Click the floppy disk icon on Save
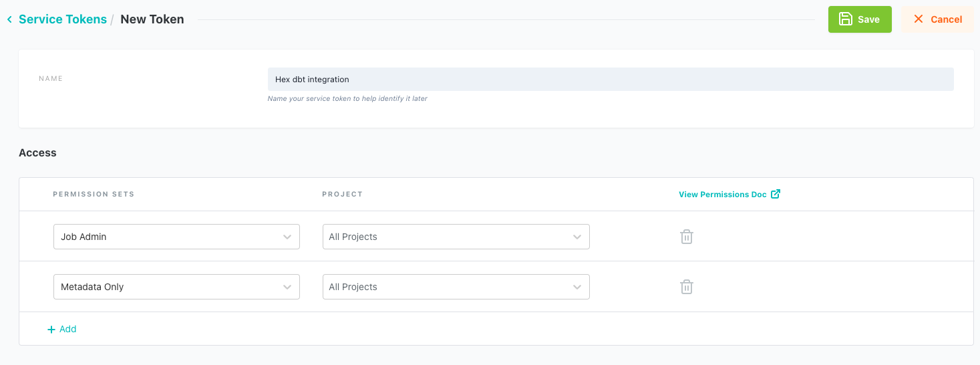This screenshot has width=980, height=365. click(845, 19)
